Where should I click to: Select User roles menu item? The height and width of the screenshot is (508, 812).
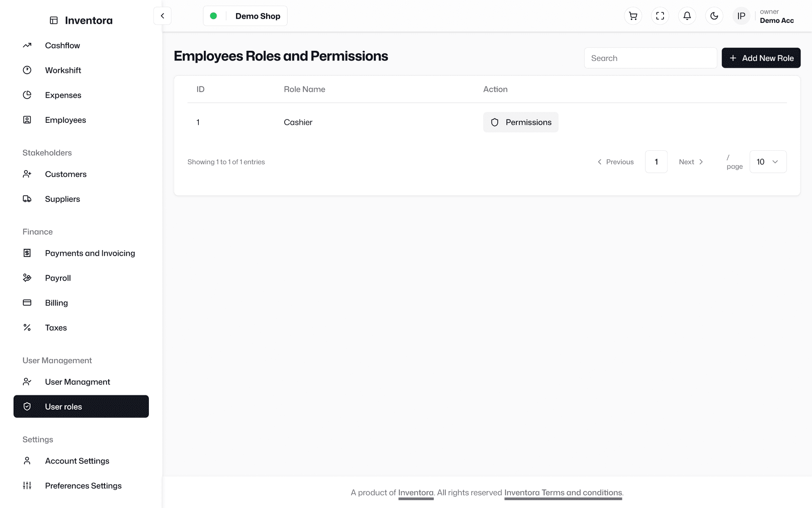click(81, 406)
